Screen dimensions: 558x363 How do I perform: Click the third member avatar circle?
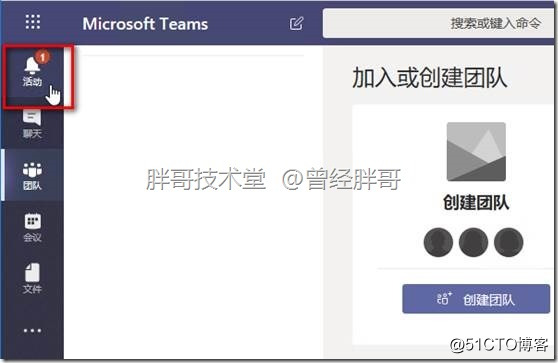point(509,242)
